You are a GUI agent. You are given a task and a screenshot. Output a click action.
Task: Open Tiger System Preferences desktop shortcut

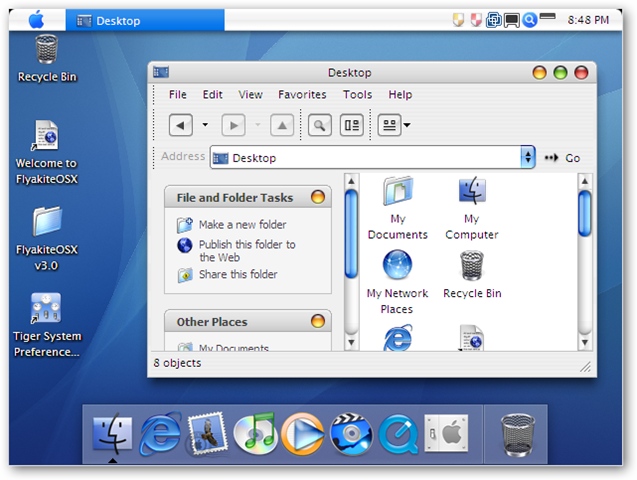[47, 325]
